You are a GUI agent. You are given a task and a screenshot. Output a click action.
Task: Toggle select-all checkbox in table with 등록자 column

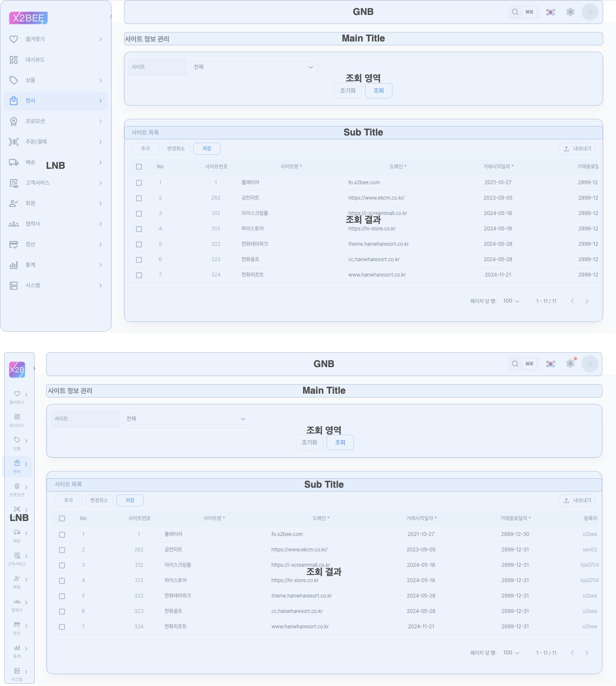pyautogui.click(x=62, y=518)
